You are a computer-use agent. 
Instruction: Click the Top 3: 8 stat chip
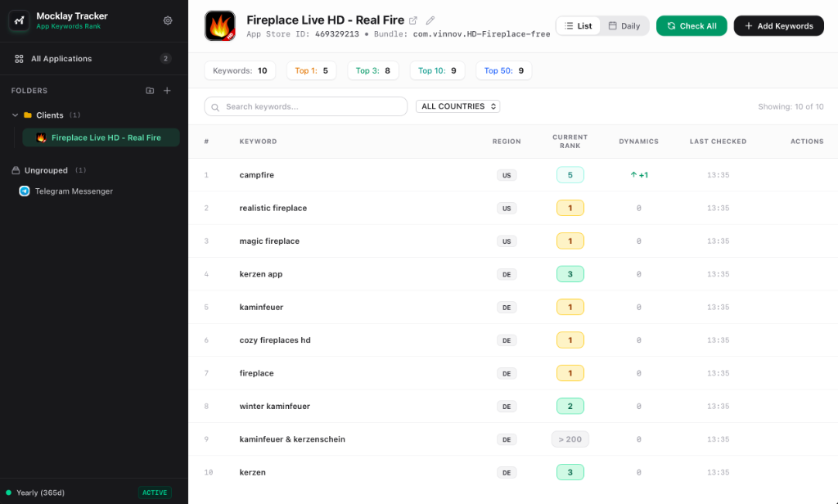click(373, 70)
